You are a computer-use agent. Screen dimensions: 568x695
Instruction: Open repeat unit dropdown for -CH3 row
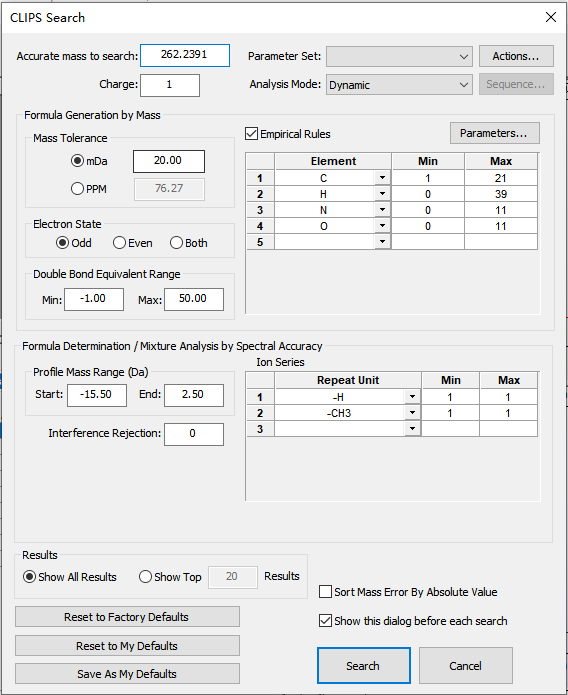coord(412,413)
